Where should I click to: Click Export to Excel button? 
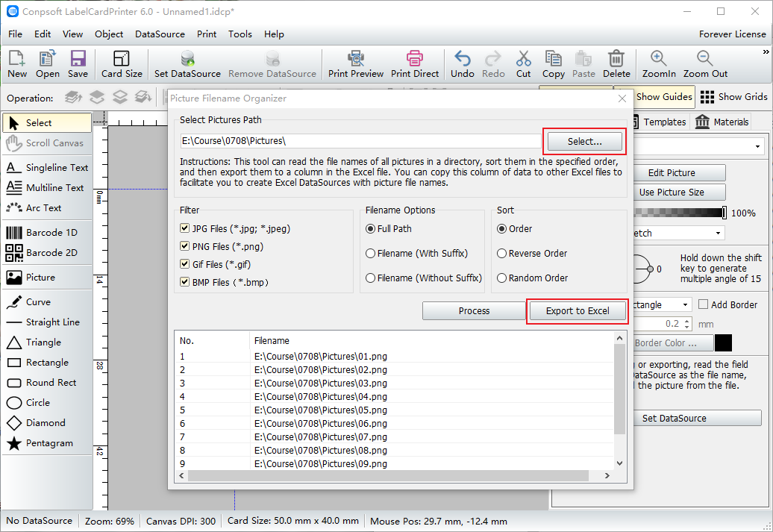pos(578,311)
